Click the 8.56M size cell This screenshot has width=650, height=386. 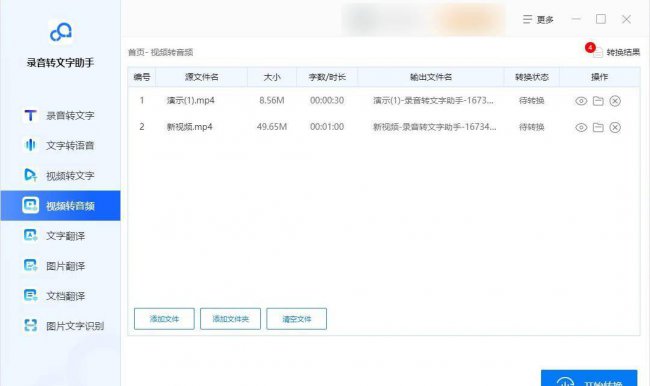click(x=272, y=100)
